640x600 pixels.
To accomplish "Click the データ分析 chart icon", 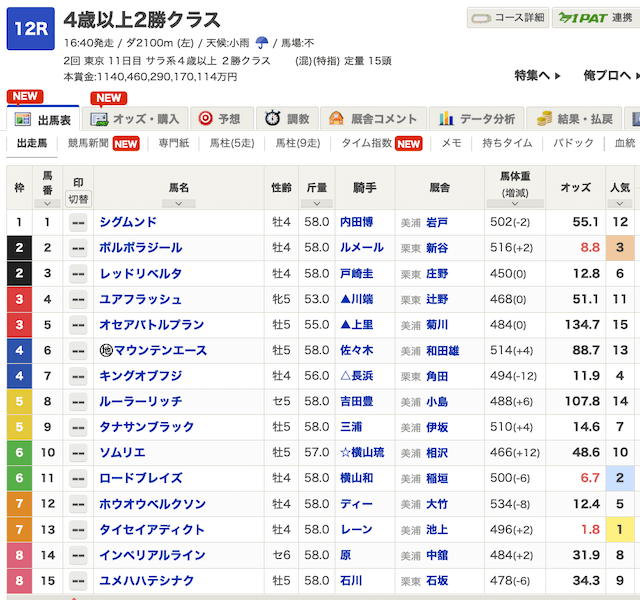I will (x=446, y=119).
